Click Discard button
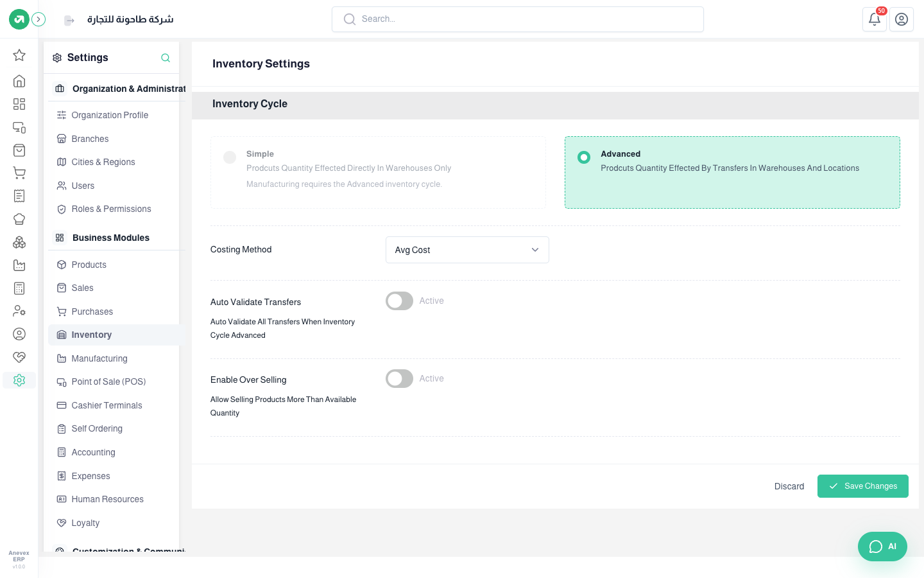This screenshot has width=924, height=578. (x=789, y=486)
